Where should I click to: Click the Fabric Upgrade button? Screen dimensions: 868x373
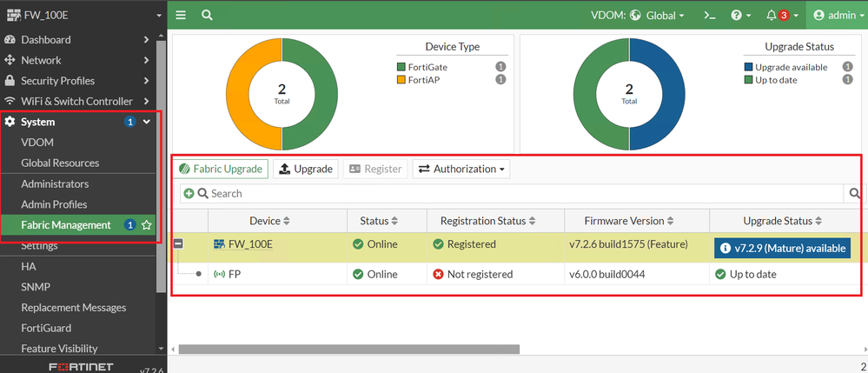[x=221, y=169]
